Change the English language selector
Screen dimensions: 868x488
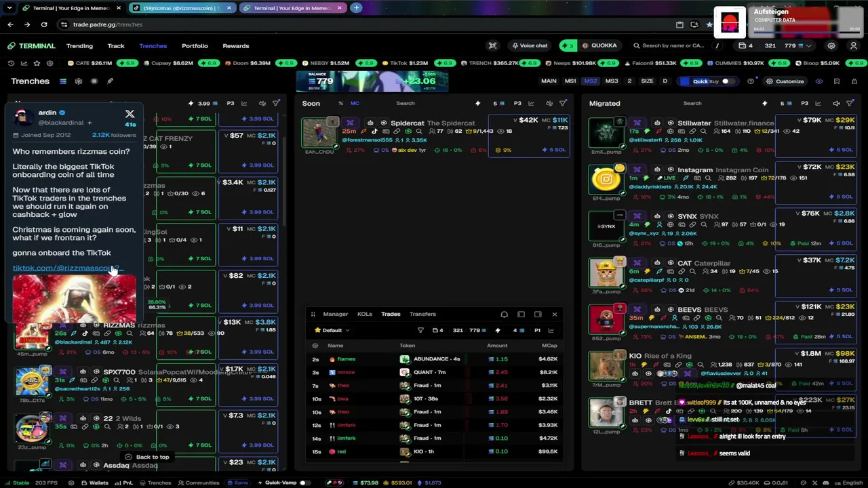pos(848,483)
